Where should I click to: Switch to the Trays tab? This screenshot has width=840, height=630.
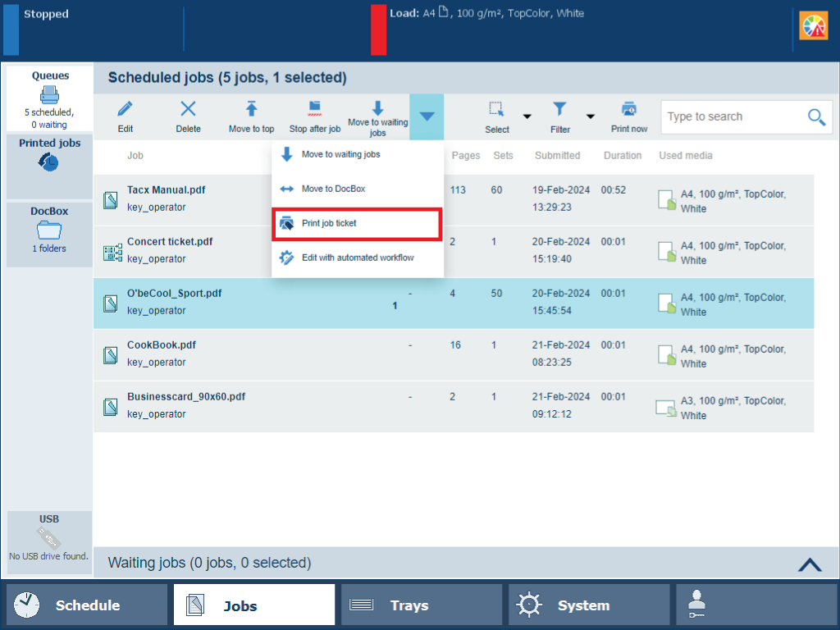pyautogui.click(x=421, y=605)
